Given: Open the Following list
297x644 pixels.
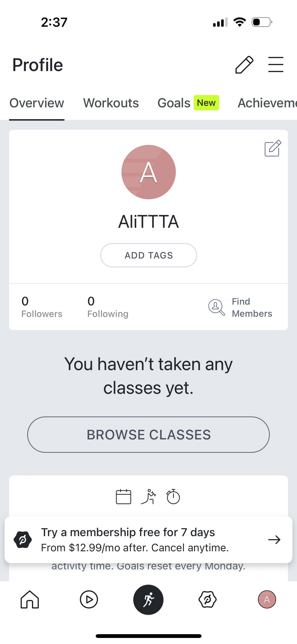Looking at the screenshot, I should coord(108,307).
